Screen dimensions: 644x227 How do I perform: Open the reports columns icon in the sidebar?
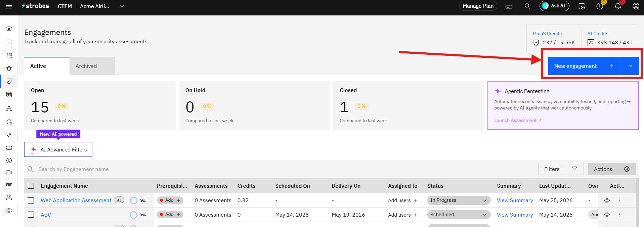pos(9,173)
